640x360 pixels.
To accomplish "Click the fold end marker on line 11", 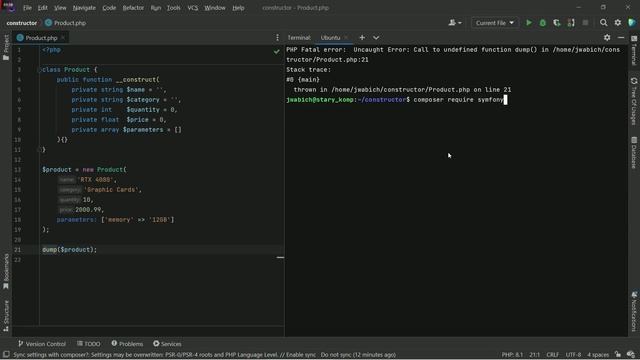I will click(39, 150).
